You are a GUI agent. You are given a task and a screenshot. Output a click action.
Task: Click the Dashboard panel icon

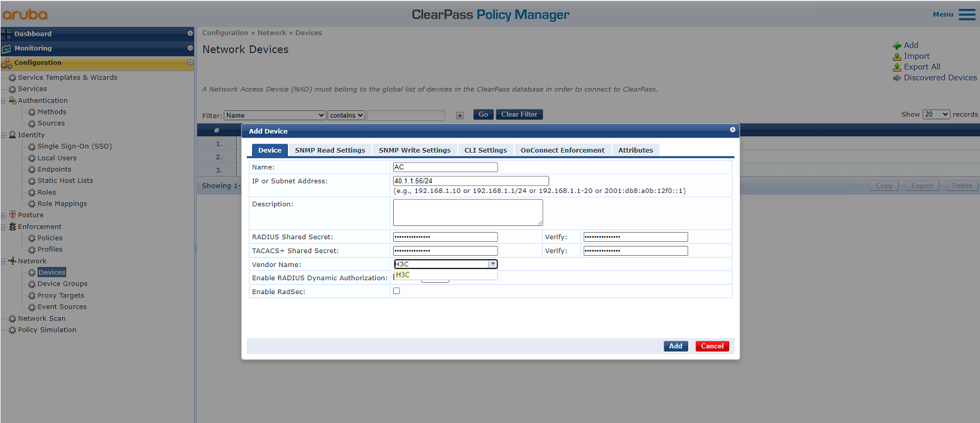[7, 34]
